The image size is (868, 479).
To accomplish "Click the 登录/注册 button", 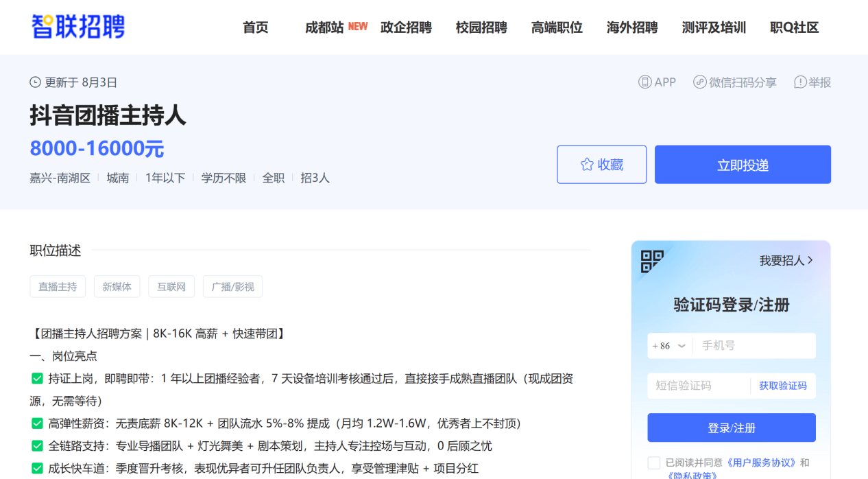I will coord(732,428).
